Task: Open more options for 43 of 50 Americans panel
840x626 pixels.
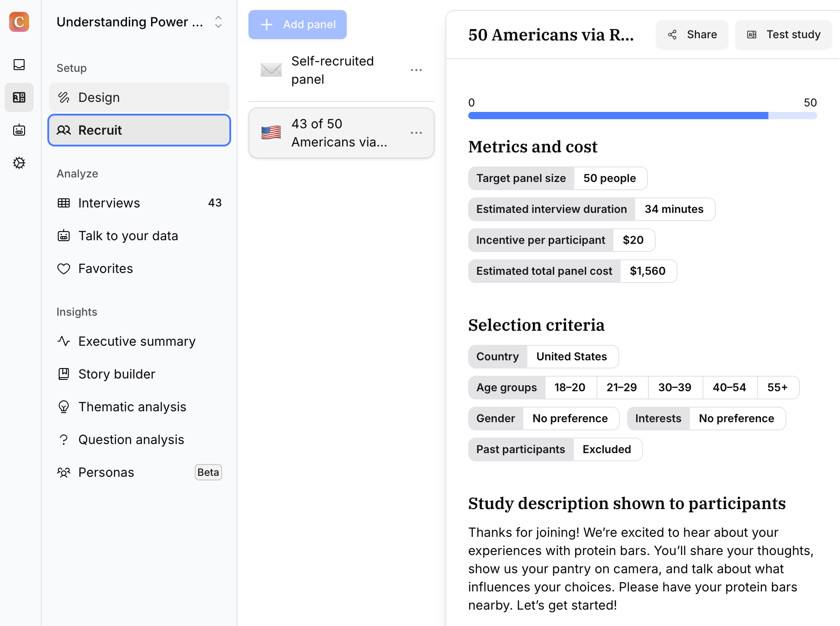Action: click(x=416, y=133)
